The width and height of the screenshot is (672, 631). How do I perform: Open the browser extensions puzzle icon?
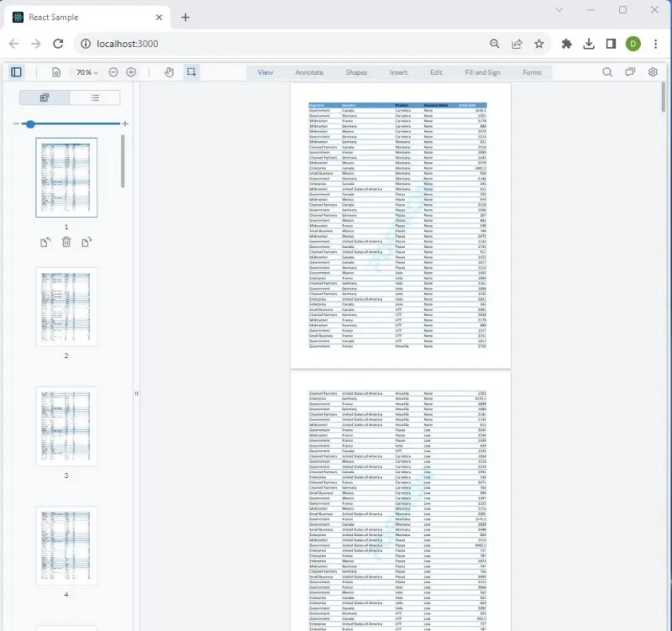pyautogui.click(x=566, y=44)
